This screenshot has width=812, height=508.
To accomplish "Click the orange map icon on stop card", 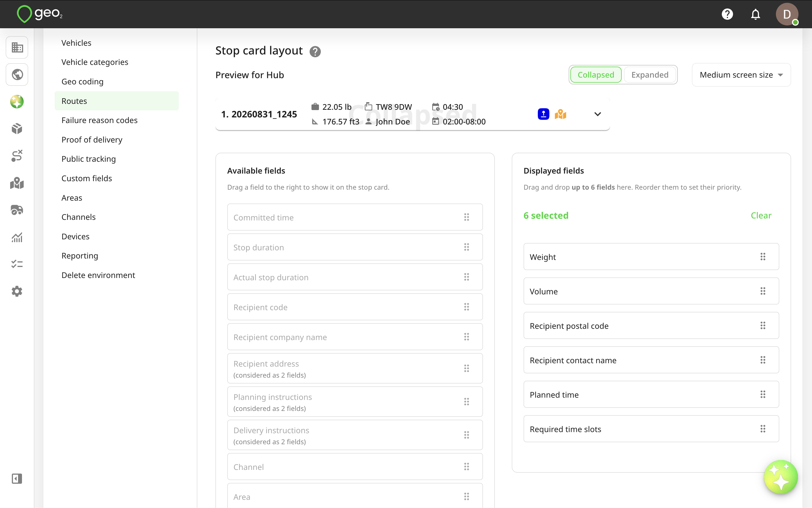I will [x=560, y=114].
